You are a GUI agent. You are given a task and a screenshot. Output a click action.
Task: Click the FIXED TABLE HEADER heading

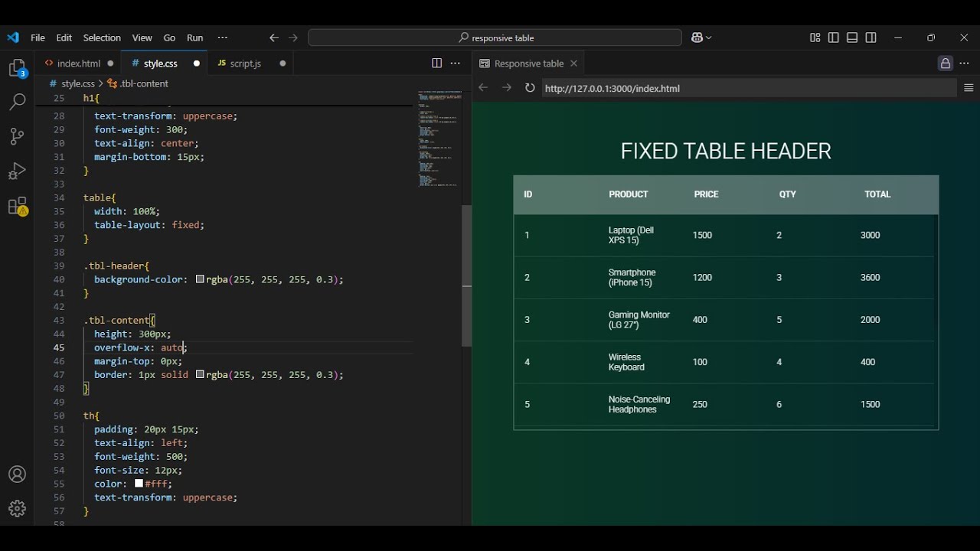(726, 151)
